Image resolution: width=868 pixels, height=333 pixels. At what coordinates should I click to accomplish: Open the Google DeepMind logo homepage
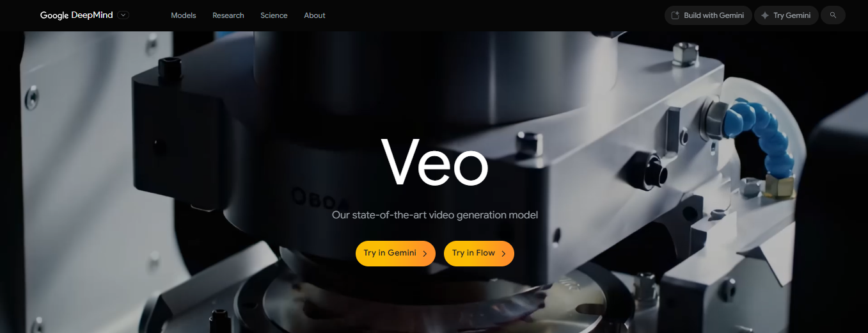click(76, 15)
